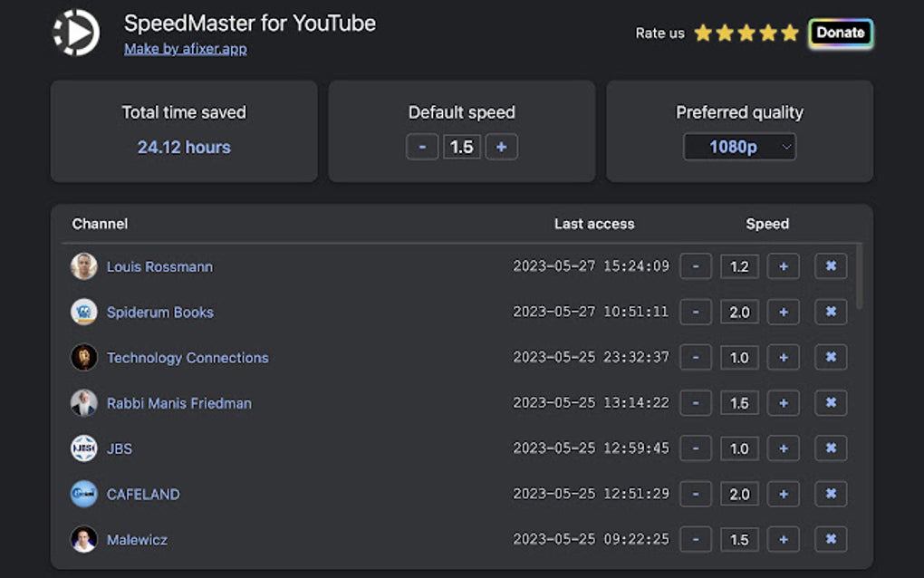Remove the CAFELAND channel entry
Screen dimensions: 924x578
pos(831,494)
